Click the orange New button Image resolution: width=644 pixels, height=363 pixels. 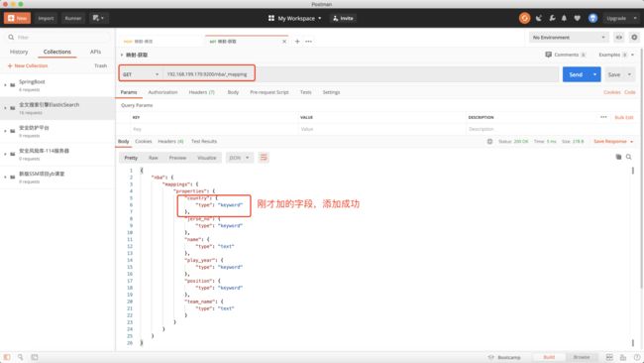click(17, 18)
